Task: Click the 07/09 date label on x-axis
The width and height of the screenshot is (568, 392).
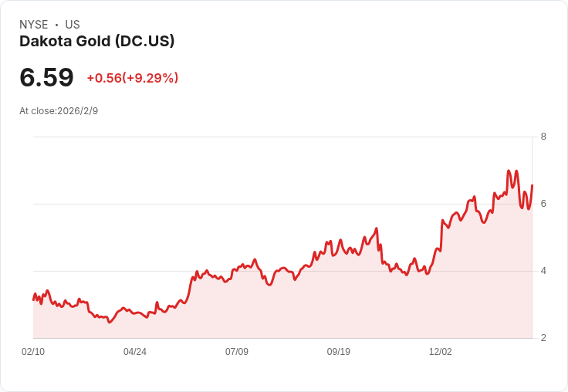Action: click(237, 351)
